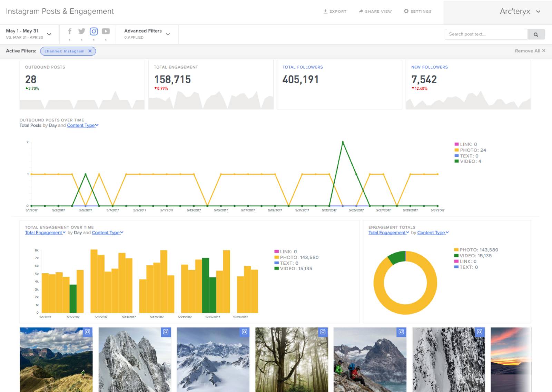
Task: Open Content Type dropdown in Engagement Over Time
Action: (x=108, y=233)
